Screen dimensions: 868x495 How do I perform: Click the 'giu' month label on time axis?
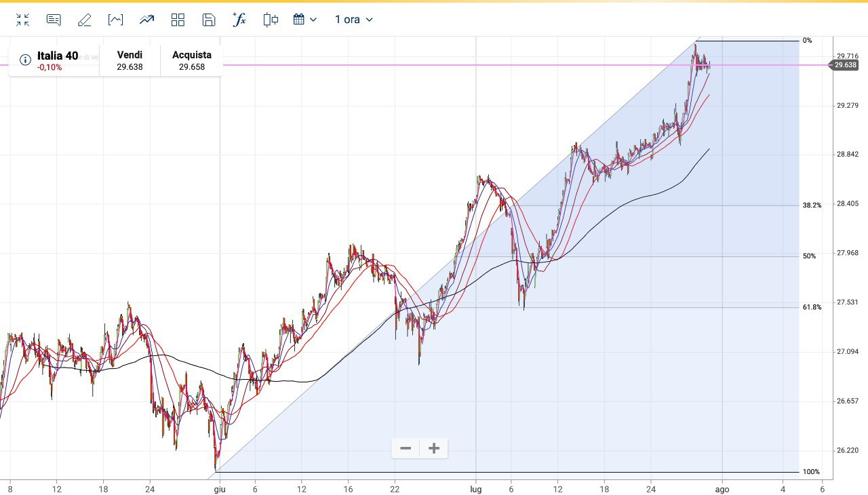click(220, 489)
